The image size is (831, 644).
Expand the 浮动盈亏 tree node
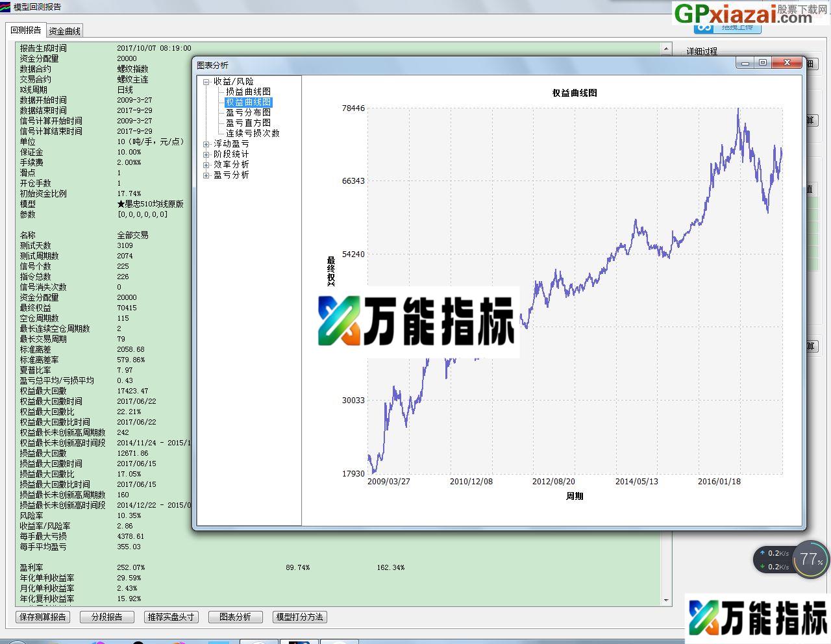[x=207, y=143]
